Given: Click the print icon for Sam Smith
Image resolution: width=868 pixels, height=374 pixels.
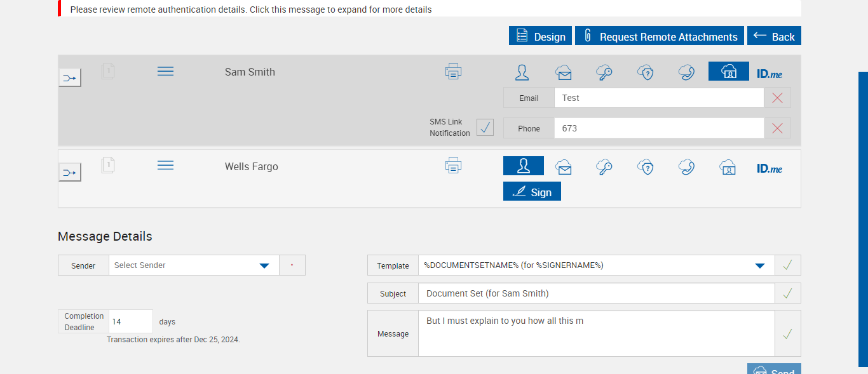Looking at the screenshot, I should [453, 71].
